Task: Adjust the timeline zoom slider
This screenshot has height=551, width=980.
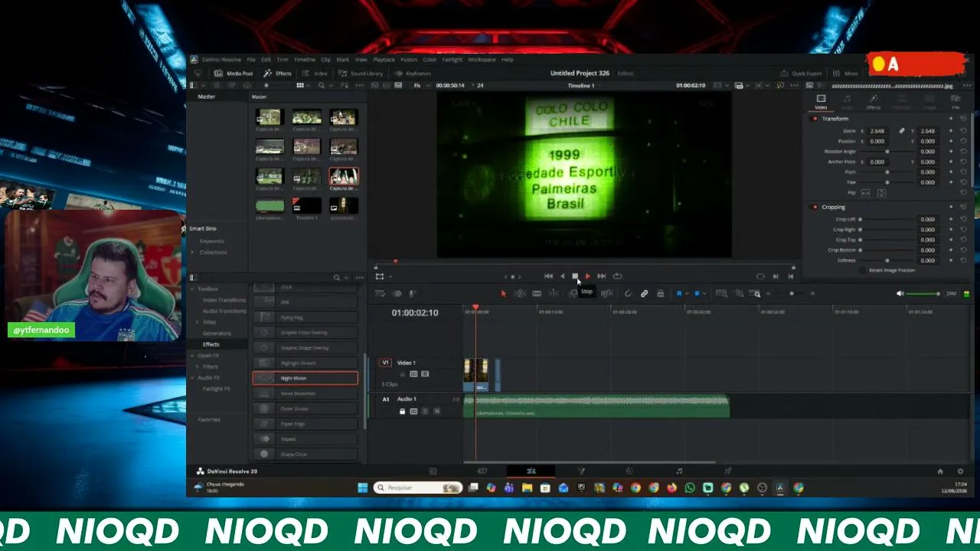Action: (x=792, y=294)
